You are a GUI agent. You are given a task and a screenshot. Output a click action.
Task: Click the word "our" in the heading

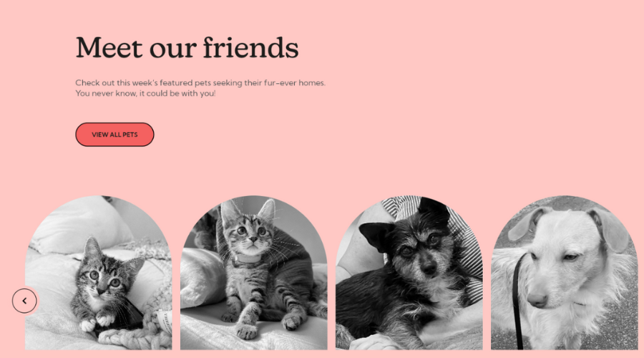[172, 51]
